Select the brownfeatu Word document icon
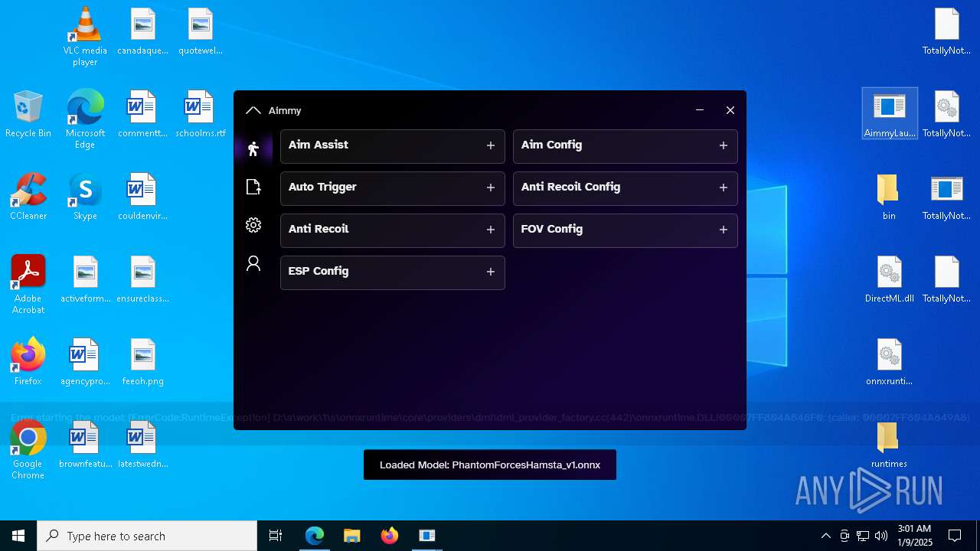 pyautogui.click(x=85, y=445)
